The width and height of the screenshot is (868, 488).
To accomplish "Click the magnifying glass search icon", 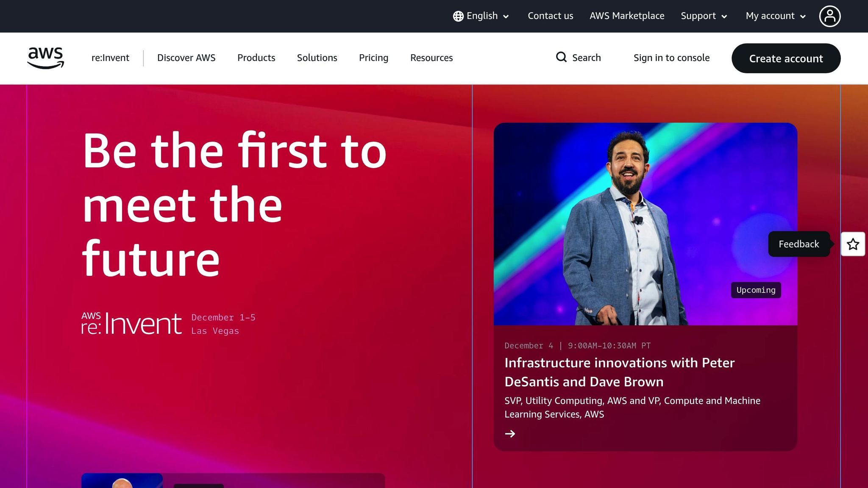I will click(x=561, y=57).
